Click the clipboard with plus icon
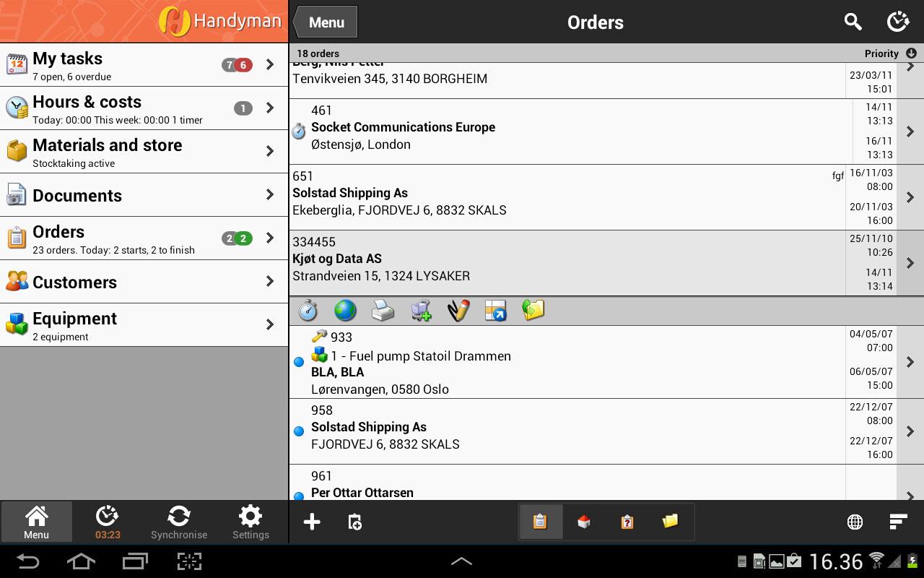Screen dimensions: 924x578 pos(354,522)
